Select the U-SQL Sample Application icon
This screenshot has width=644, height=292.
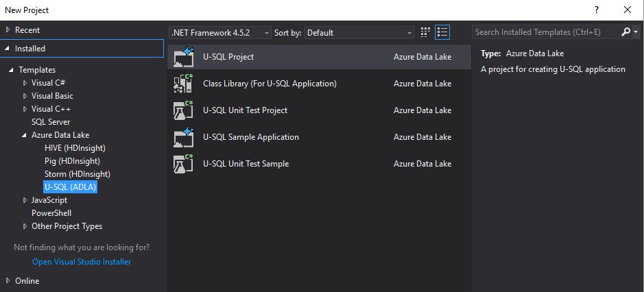(183, 137)
